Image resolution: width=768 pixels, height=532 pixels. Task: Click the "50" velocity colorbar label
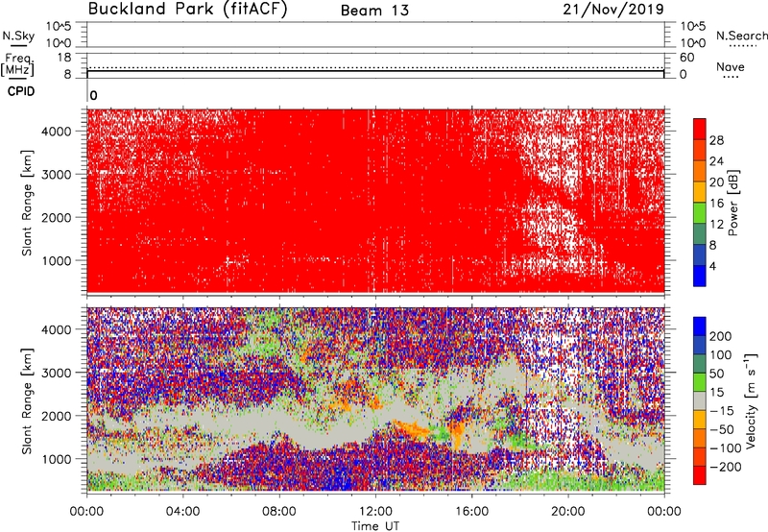tap(716, 374)
